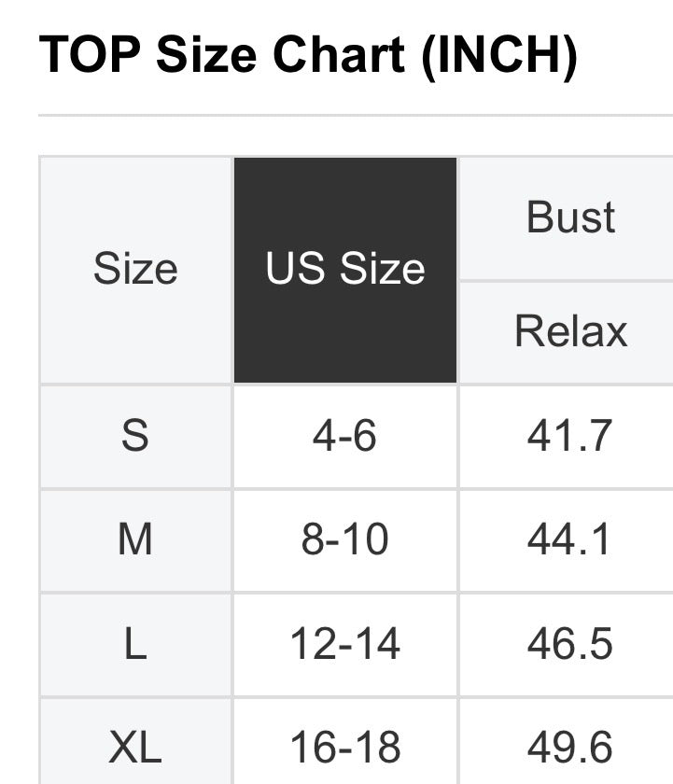
Task: Click the divider line below the title
Action: pos(355,116)
